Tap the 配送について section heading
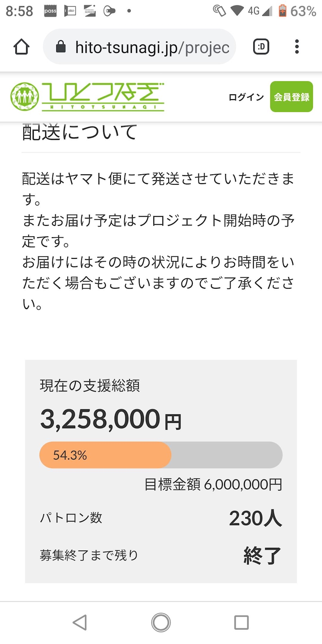322x644 pixels. pos(80,133)
